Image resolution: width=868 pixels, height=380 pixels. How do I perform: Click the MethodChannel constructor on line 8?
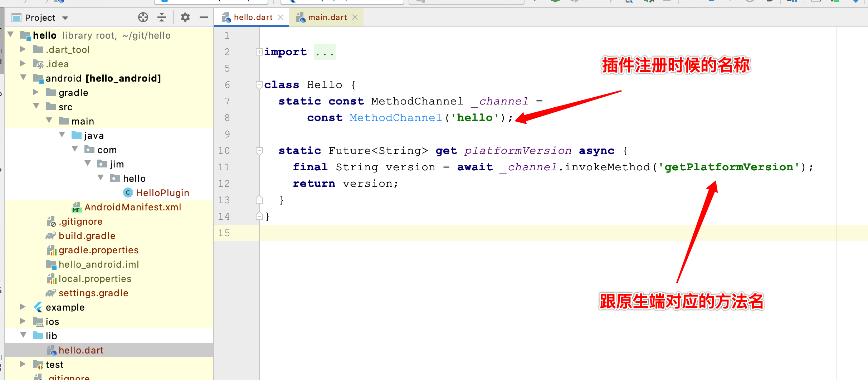396,118
